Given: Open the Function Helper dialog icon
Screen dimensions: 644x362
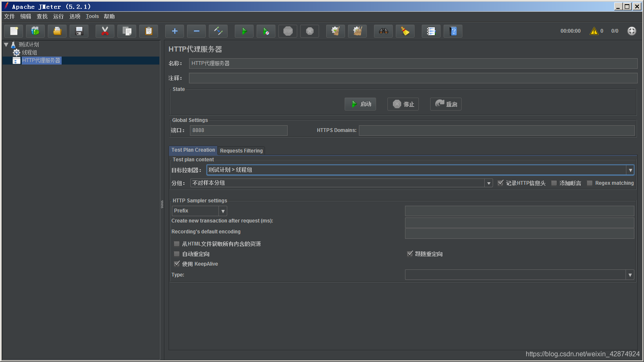Looking at the screenshot, I should pos(431,31).
